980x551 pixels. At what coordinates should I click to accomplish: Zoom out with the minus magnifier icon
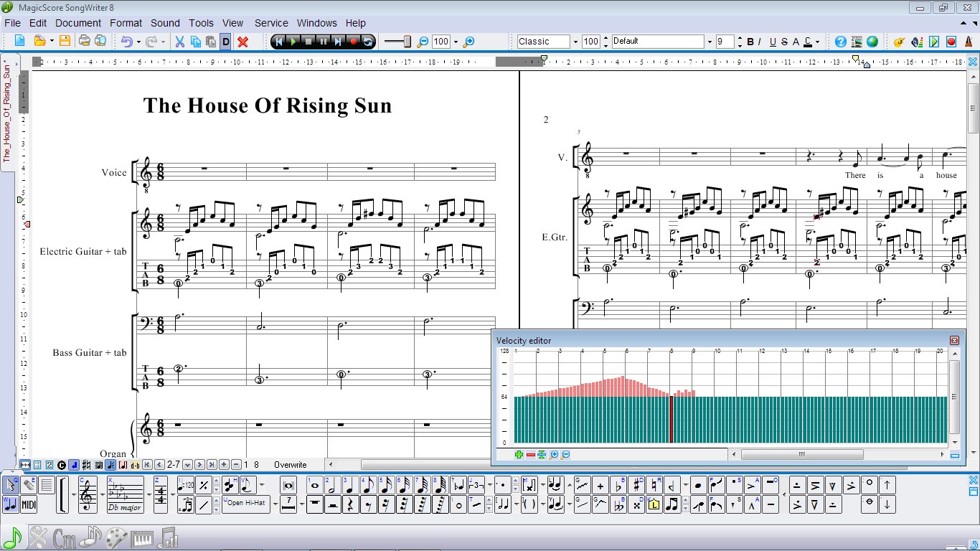pos(423,42)
